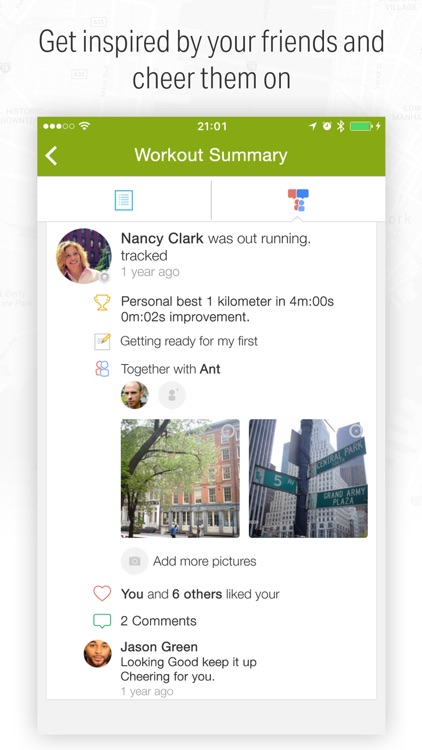Go back using the left chevron arrow
This screenshot has width=422, height=750.
point(51,155)
